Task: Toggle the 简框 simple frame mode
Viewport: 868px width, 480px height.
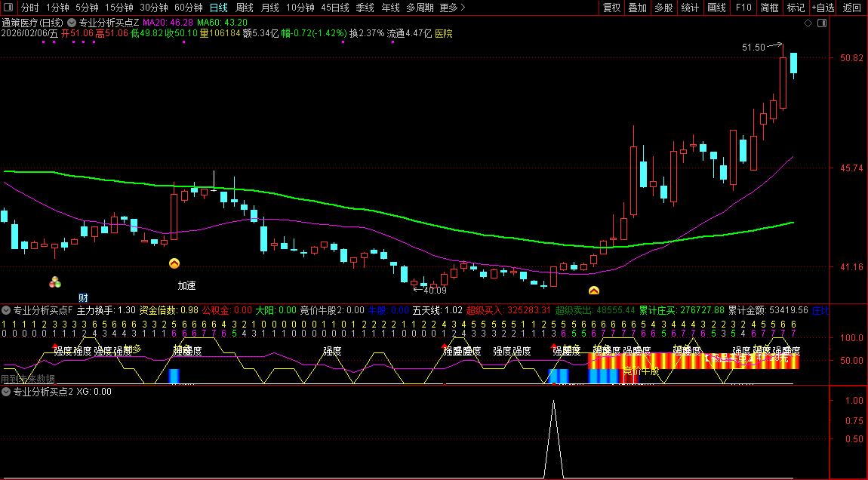Action: coord(769,8)
